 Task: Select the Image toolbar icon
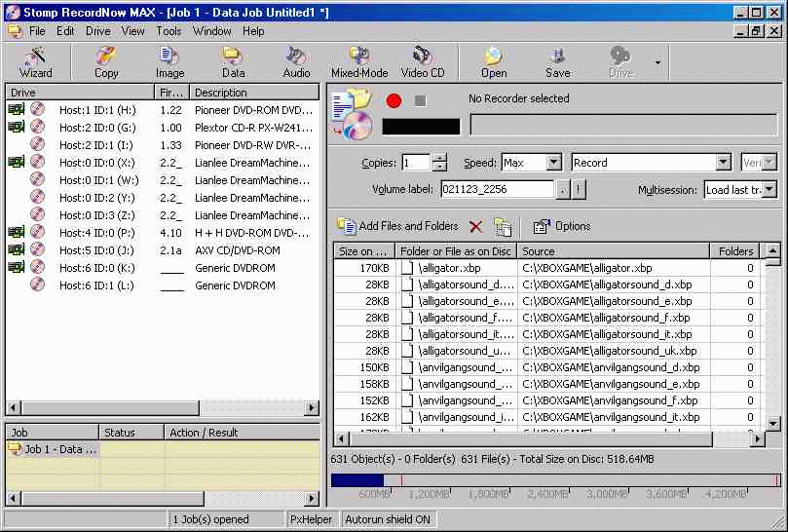pyautogui.click(x=169, y=61)
